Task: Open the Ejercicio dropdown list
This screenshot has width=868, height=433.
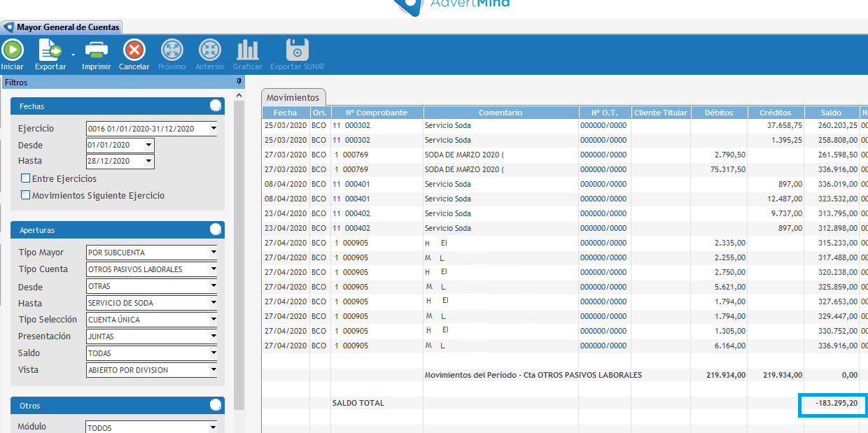Action: pyautogui.click(x=213, y=129)
